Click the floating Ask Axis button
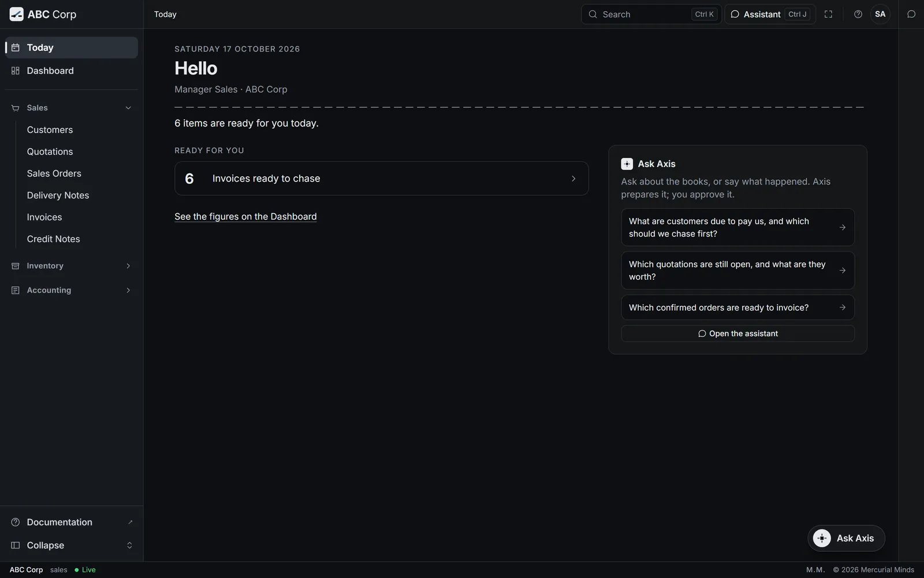 coord(846,538)
